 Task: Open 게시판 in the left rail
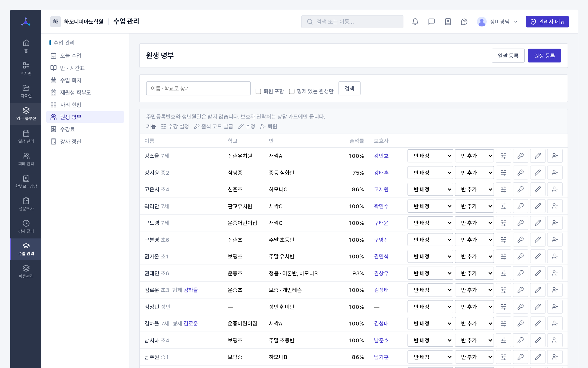[x=26, y=69]
